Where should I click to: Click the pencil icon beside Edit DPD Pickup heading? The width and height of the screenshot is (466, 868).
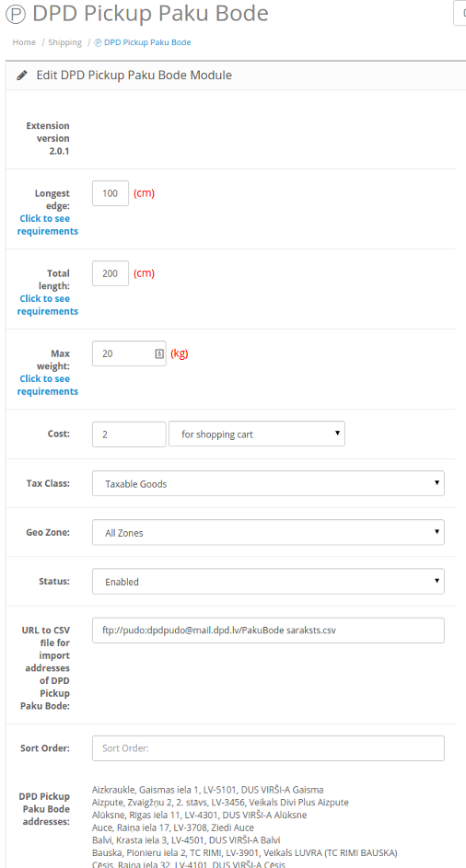pos(21,75)
